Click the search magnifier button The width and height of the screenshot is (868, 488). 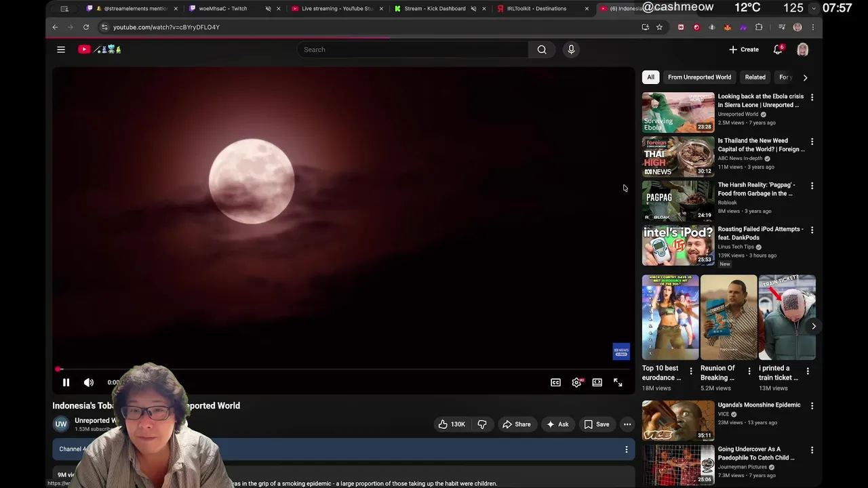click(542, 49)
